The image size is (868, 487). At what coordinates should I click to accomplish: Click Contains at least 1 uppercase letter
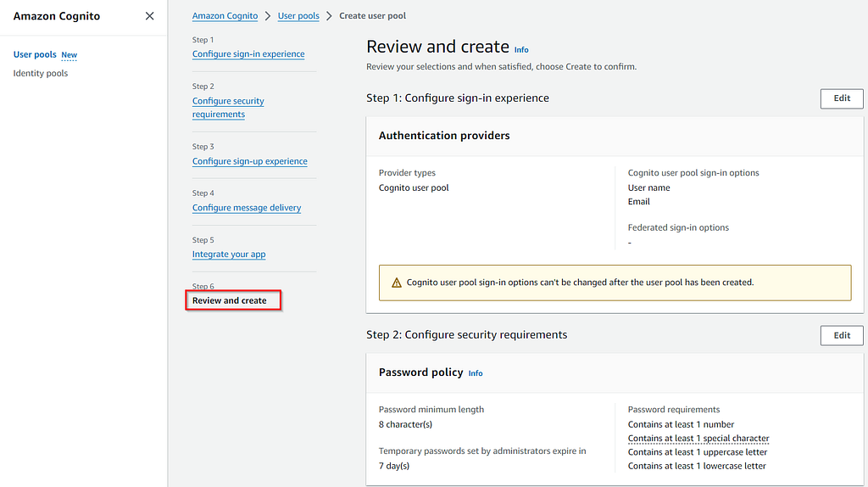(x=698, y=452)
